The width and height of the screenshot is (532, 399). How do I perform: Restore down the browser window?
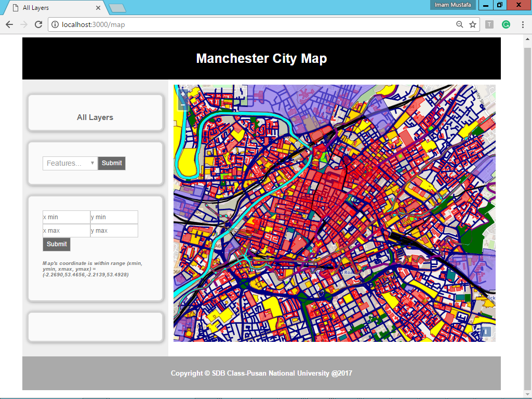click(500, 5)
